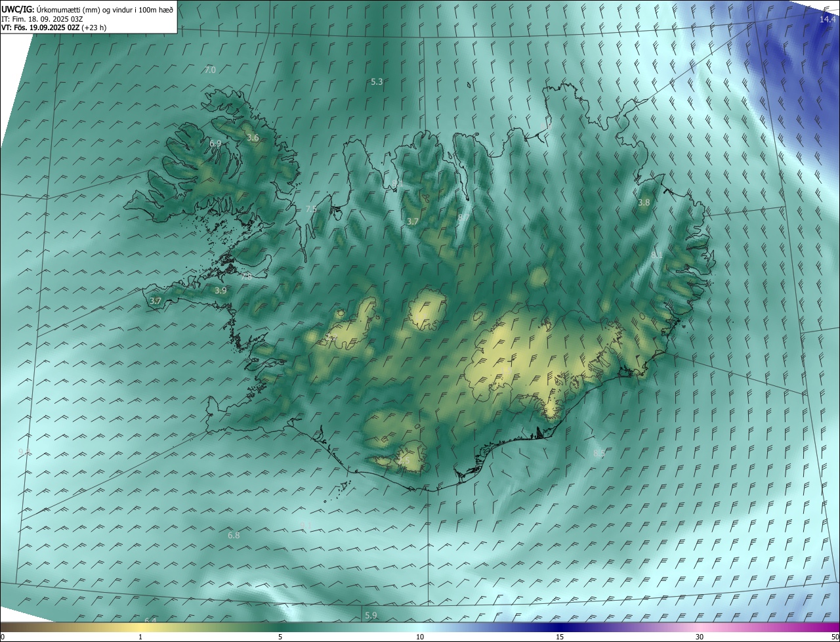Click the 6.9 value in the Westfjords
The height and width of the screenshot is (642, 840).
pos(215,143)
